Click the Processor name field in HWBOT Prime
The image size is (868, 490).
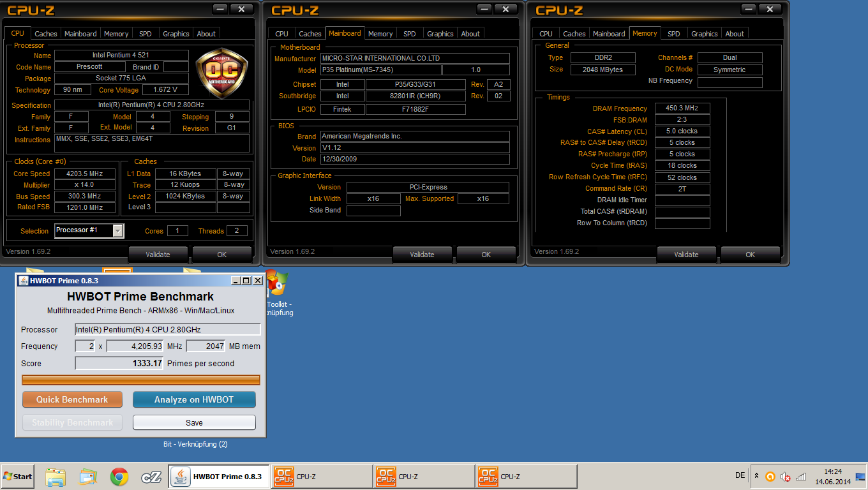[x=168, y=329]
